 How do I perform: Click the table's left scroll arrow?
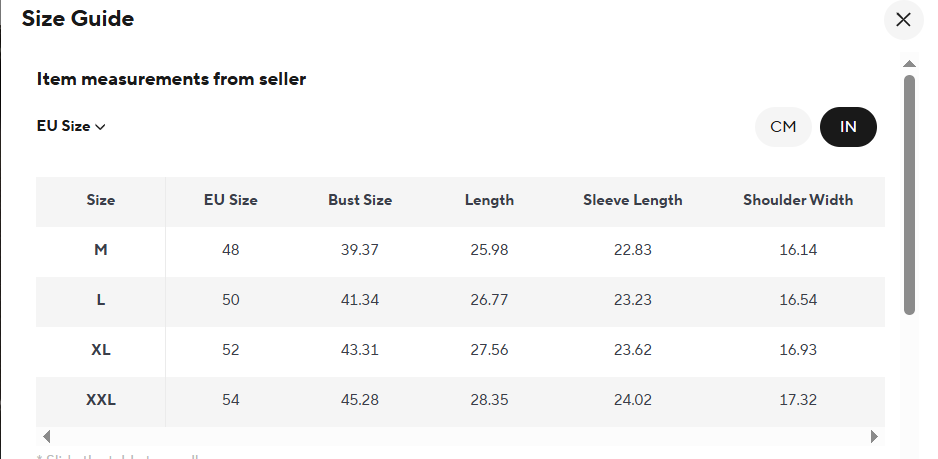45,437
